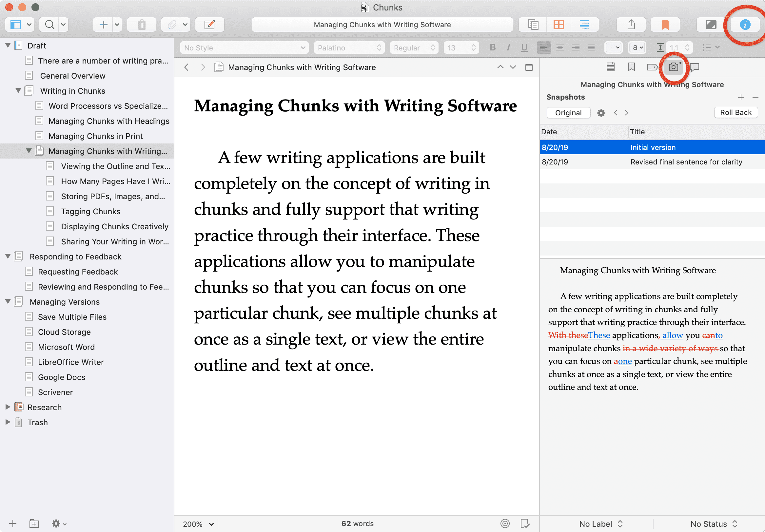This screenshot has width=765, height=532.
Task: Click the Share export icon
Action: coord(631,25)
